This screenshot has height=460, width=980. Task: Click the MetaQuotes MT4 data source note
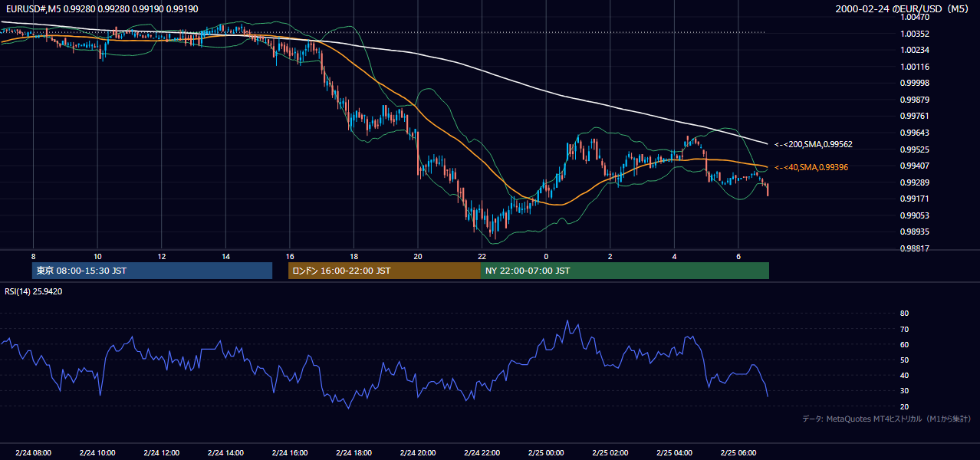pos(886,419)
